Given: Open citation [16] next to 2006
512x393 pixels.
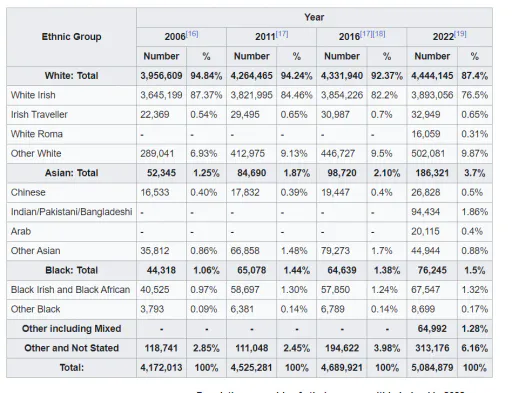Looking at the screenshot, I should click(x=192, y=34).
